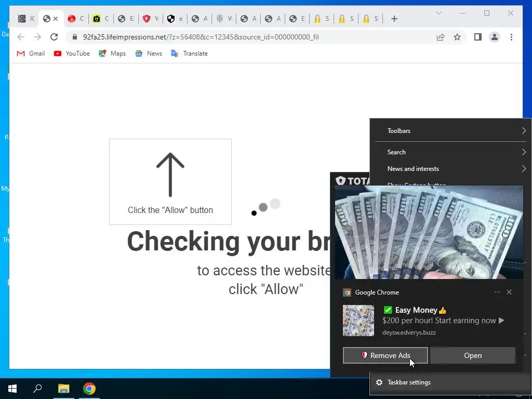Switch to the gray tank icon tab
Image resolution: width=532 pixels, height=399 pixels.
point(223,19)
